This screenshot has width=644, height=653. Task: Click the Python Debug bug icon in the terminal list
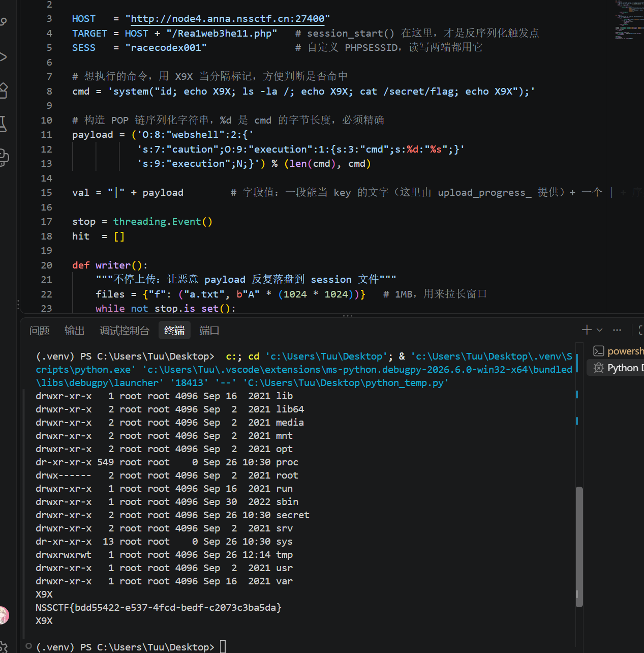coord(599,368)
